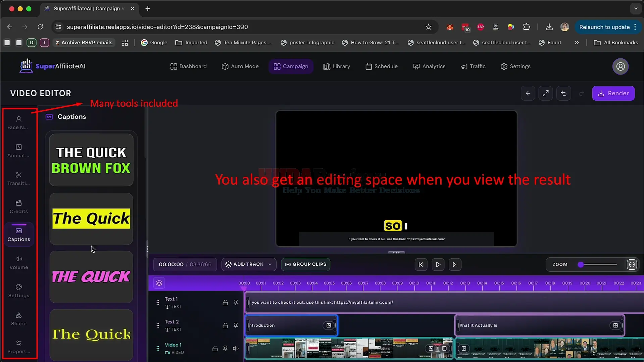Undo the last edit

[x=563, y=93]
